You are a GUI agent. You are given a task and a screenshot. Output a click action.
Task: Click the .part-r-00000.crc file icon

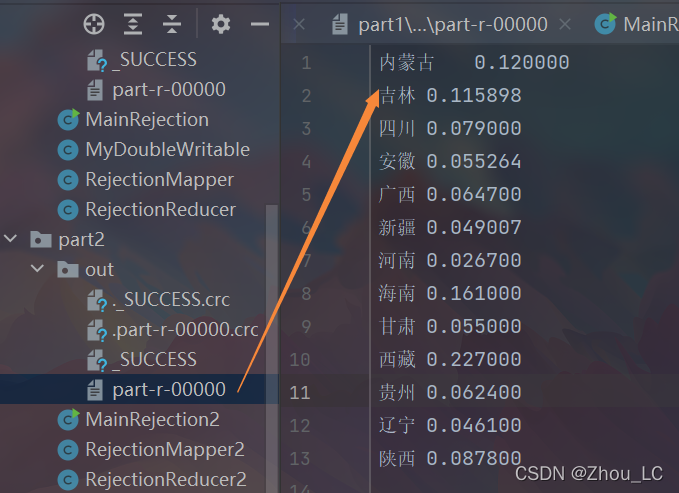click(x=97, y=331)
